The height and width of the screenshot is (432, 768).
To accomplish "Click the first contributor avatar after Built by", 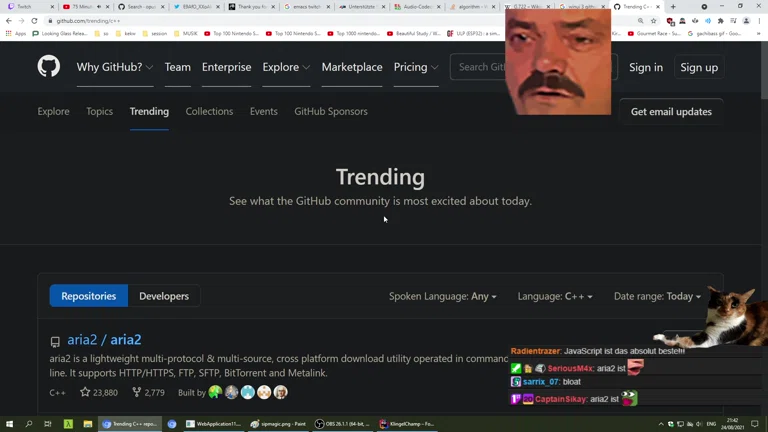I will point(215,393).
